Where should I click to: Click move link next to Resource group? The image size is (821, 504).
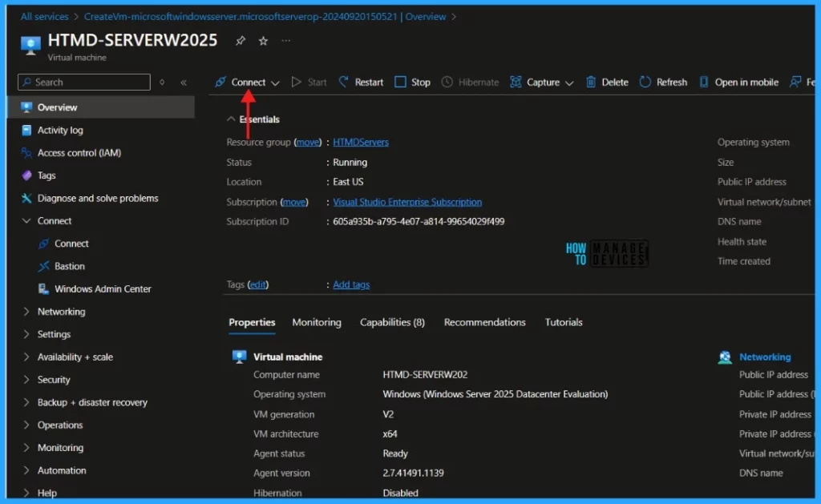point(308,142)
